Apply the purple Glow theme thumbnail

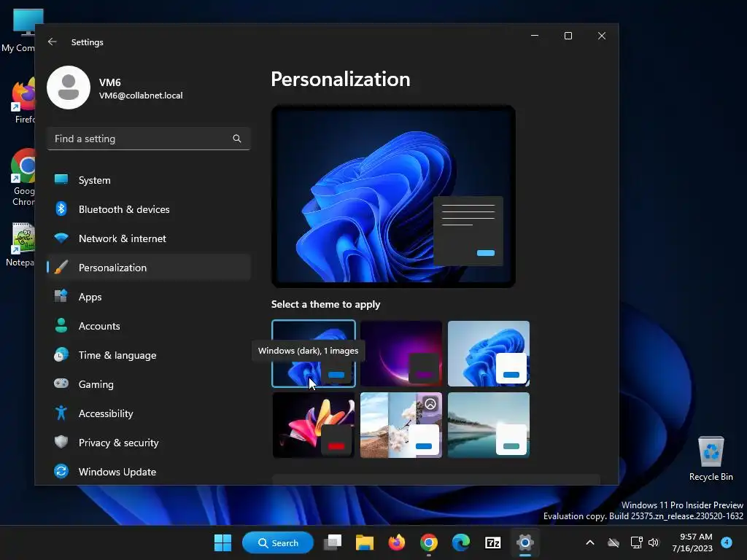pos(401,354)
